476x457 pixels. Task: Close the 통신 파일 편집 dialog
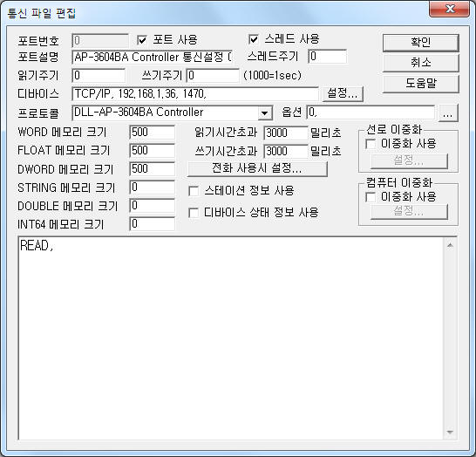click(x=449, y=10)
